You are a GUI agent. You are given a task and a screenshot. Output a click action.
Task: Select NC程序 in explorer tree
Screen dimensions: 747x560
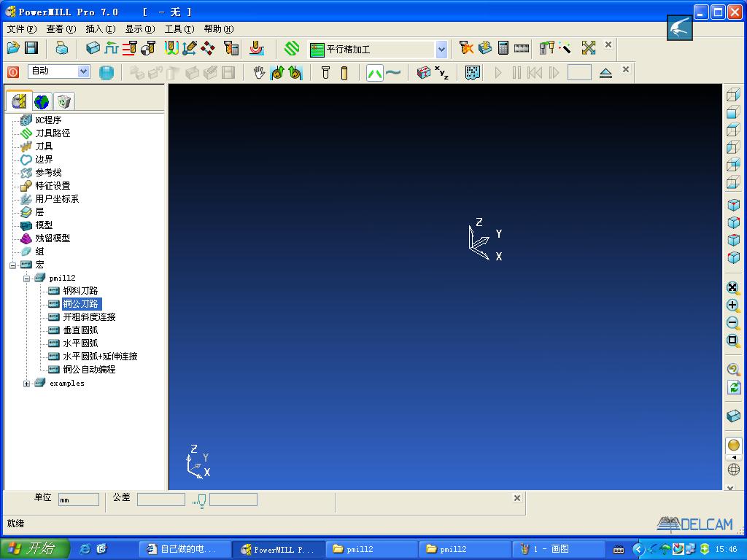pos(48,120)
